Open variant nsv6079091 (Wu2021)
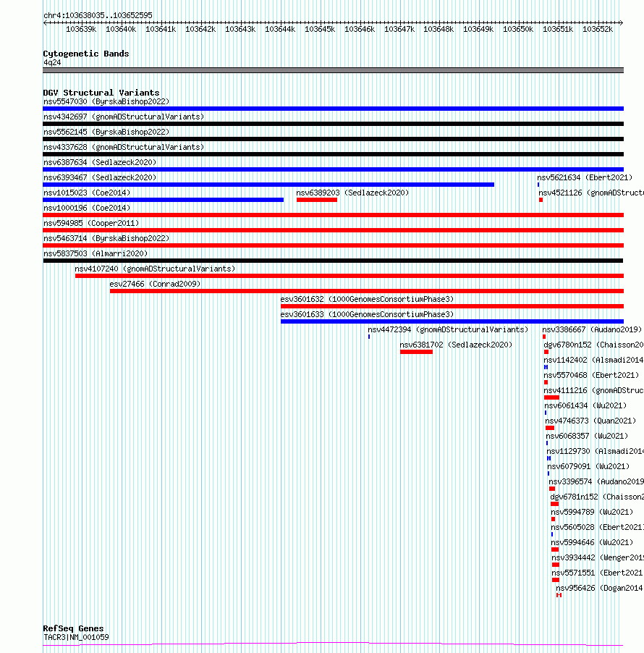This screenshot has height=653, width=644. coord(588,466)
